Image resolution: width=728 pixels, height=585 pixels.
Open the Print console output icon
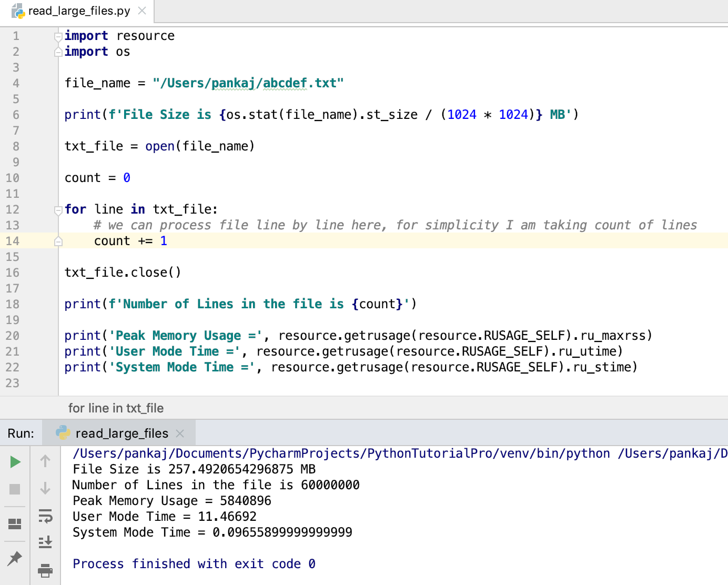click(45, 570)
